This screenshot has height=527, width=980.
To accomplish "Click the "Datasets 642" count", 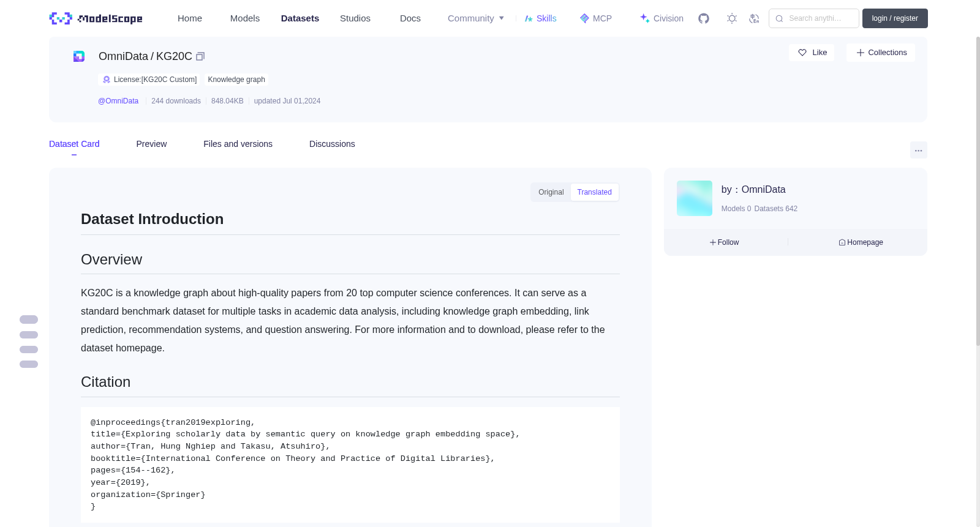I will pos(776,209).
